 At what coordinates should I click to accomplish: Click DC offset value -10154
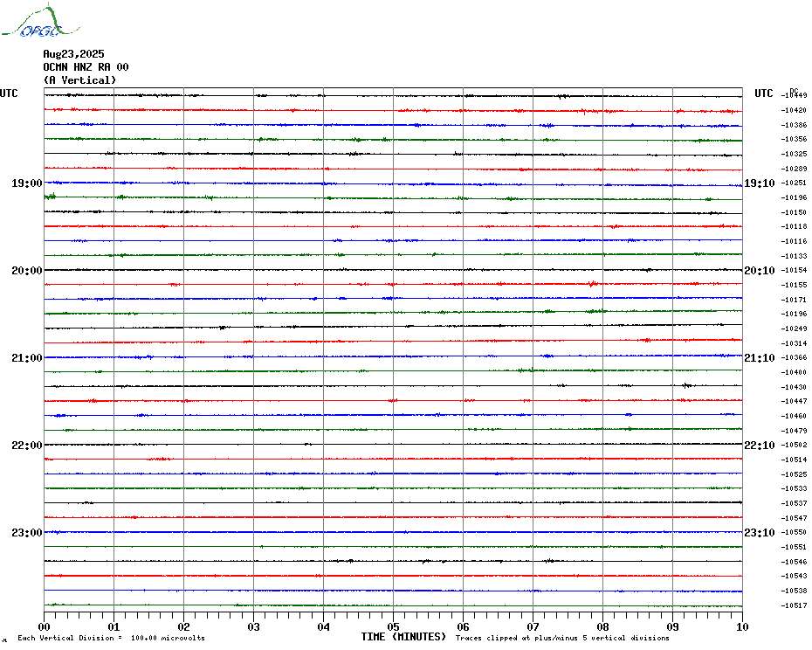pyautogui.click(x=795, y=271)
